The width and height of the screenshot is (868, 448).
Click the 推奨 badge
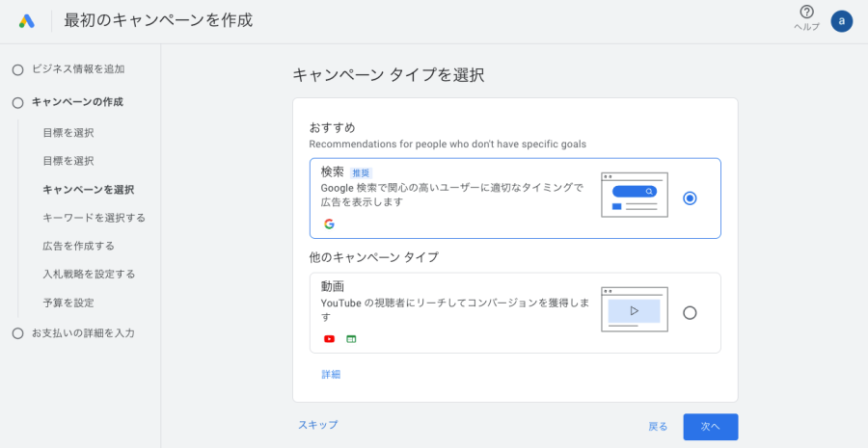click(x=361, y=173)
